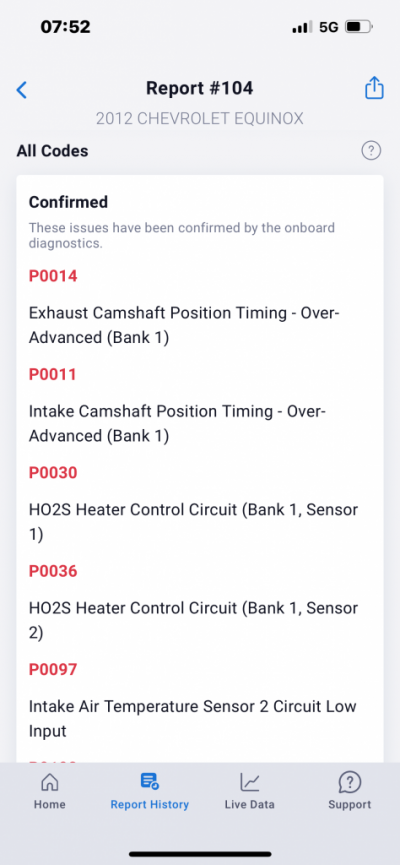
Task: Tap Exhaust Camshaft Position Timing description
Action: coord(184,325)
